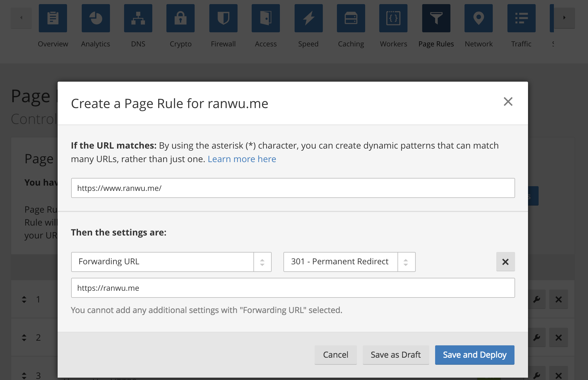Open the 301 - Permanent Redirect dropdown
The height and width of the screenshot is (380, 588).
[x=349, y=262]
